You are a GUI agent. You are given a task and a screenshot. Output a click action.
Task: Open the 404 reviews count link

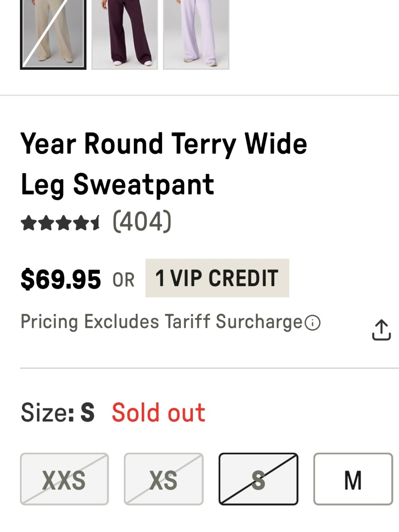pyautogui.click(x=142, y=222)
